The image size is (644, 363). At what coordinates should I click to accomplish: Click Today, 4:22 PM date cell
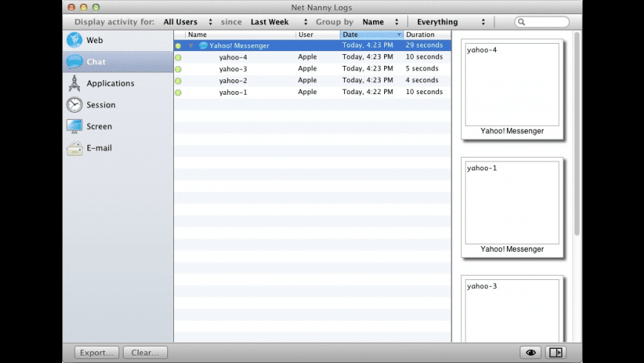point(368,92)
